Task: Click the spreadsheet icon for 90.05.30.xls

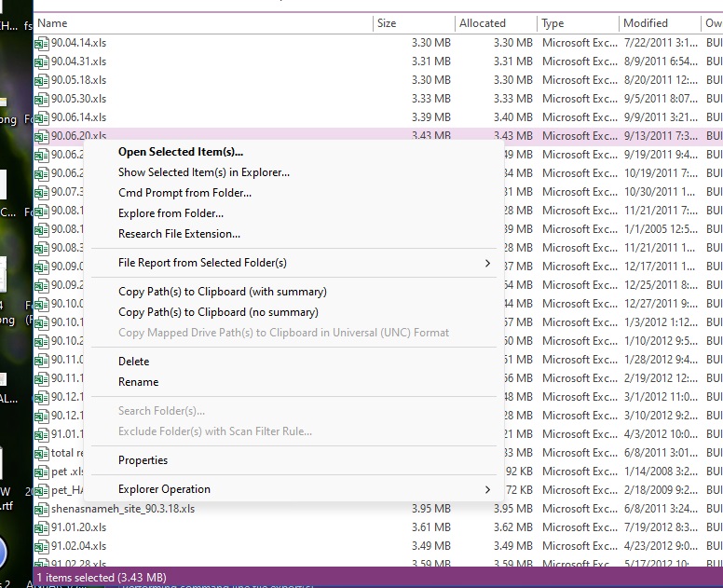Action: pyautogui.click(x=42, y=99)
